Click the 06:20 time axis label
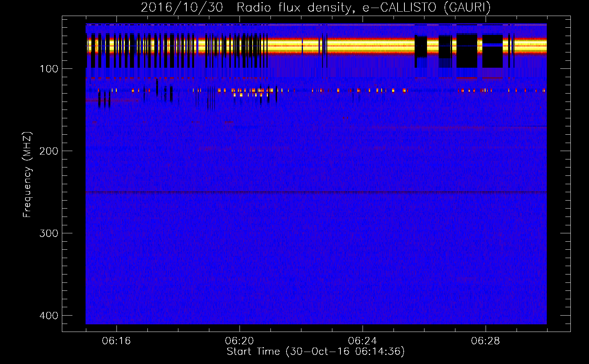The image size is (589, 364). (x=240, y=341)
